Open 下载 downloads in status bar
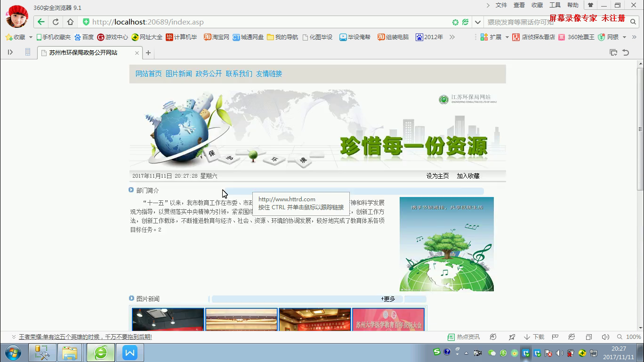 534,337
